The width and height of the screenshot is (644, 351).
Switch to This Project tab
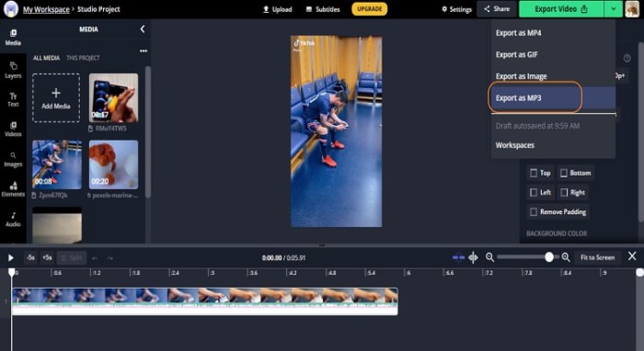(83, 58)
